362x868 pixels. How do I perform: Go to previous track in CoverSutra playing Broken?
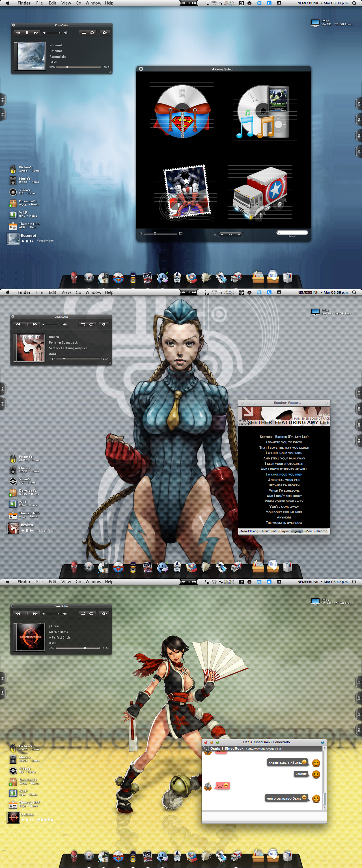click(x=18, y=324)
